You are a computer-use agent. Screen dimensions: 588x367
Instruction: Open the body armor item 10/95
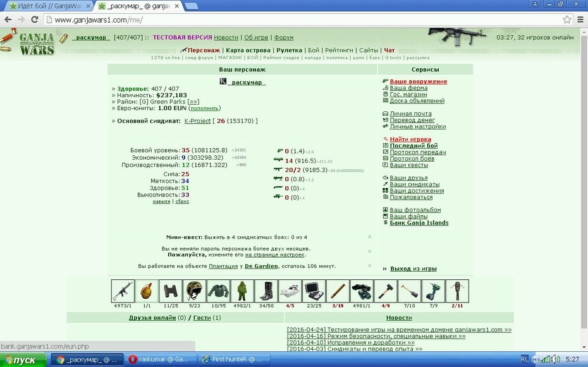218,291
